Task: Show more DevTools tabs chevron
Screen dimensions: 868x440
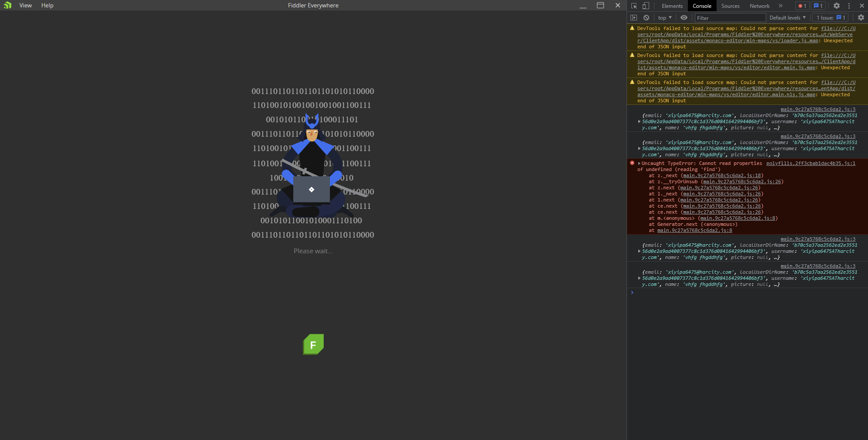Action: click(x=781, y=6)
